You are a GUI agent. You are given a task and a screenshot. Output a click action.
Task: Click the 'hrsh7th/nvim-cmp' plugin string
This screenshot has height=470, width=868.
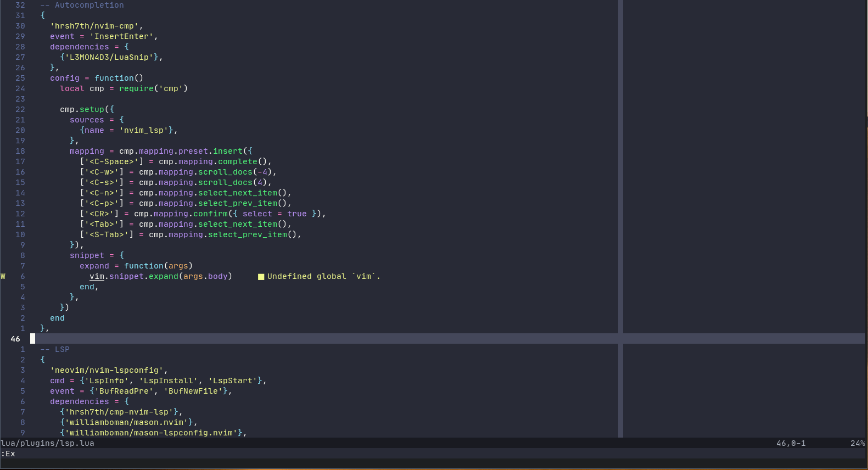(x=97, y=26)
